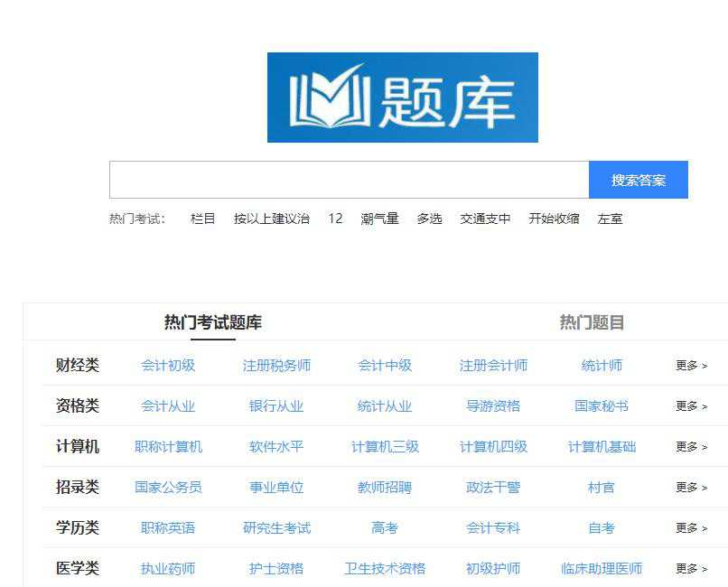
Task: Open the hot keyword 潮气量
Action: pyautogui.click(x=379, y=219)
